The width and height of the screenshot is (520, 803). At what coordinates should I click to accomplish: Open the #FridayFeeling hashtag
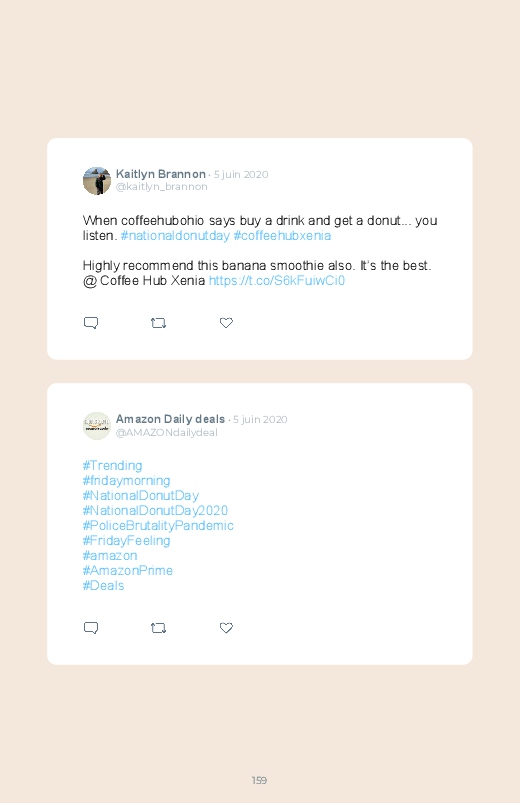(126, 540)
